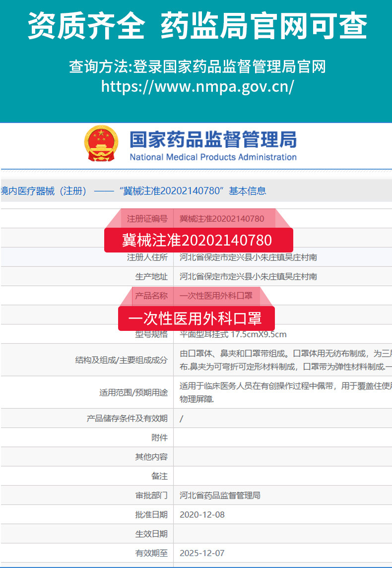Click the national emblem logo

(101, 143)
